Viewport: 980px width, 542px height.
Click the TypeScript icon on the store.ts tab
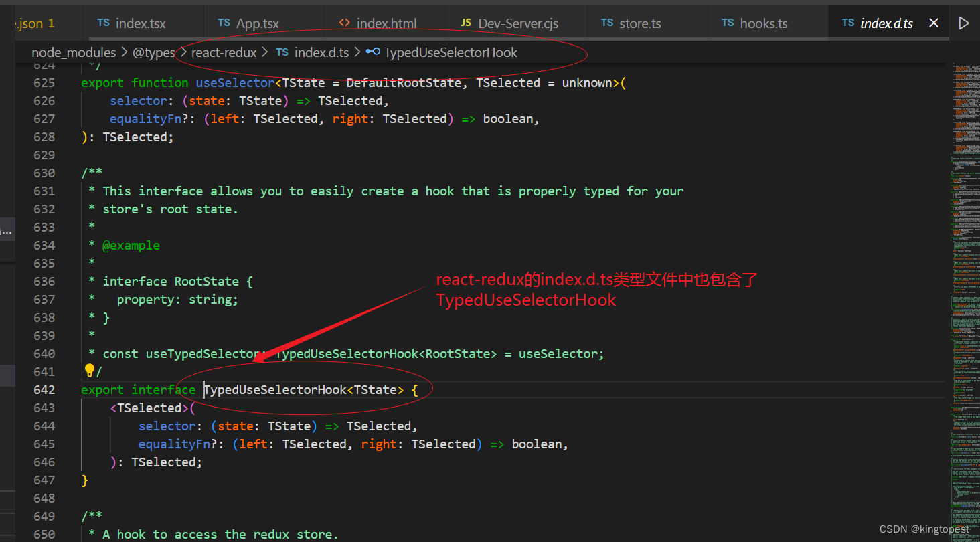click(606, 23)
